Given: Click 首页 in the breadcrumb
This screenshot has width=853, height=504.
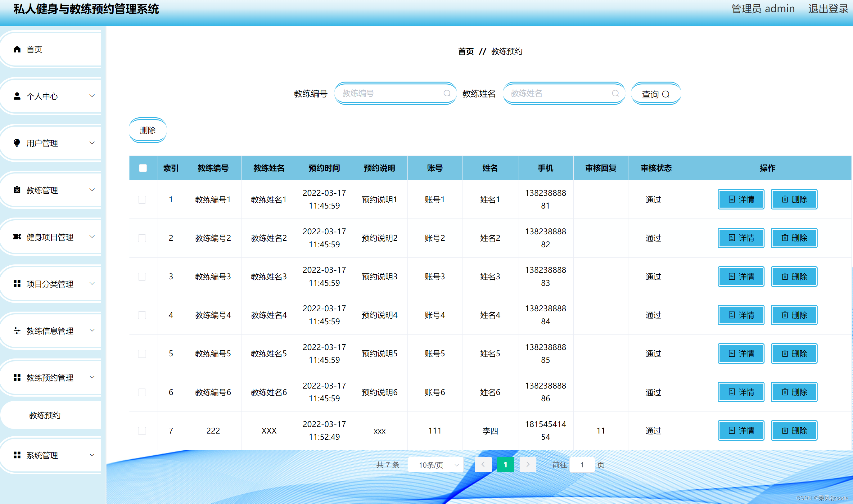Looking at the screenshot, I should 466,51.
